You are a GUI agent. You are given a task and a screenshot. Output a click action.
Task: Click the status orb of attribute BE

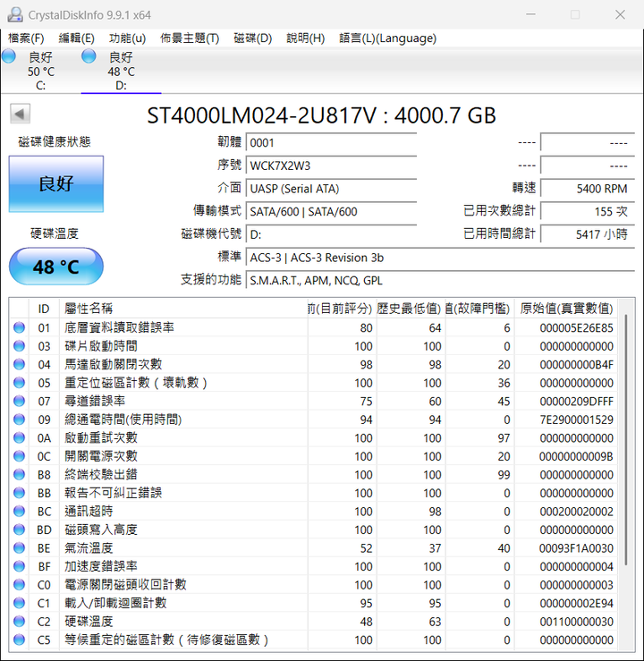19,548
